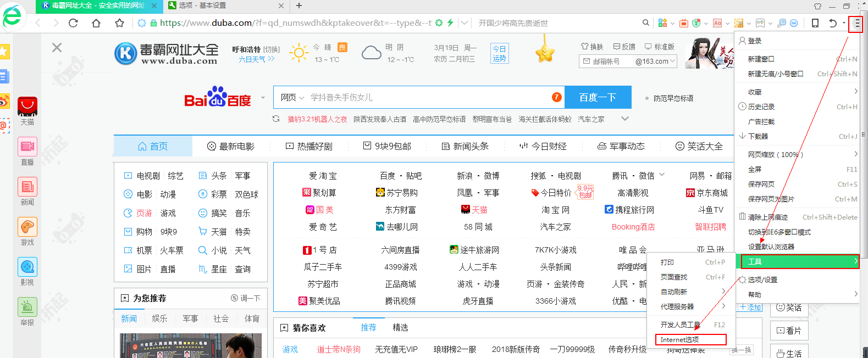This screenshot has width=868, height=358.
Task: Open the 爱淘宝 link
Action: 323,176
